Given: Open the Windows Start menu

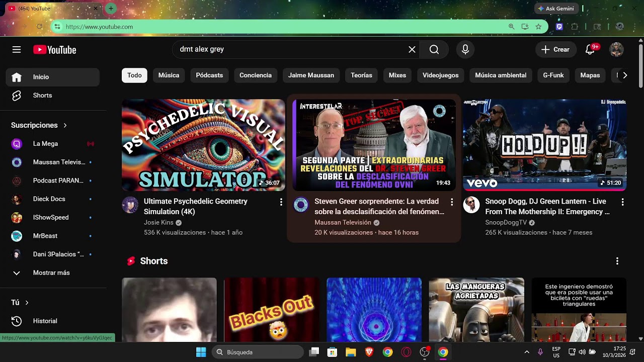Looking at the screenshot, I should click(x=201, y=352).
